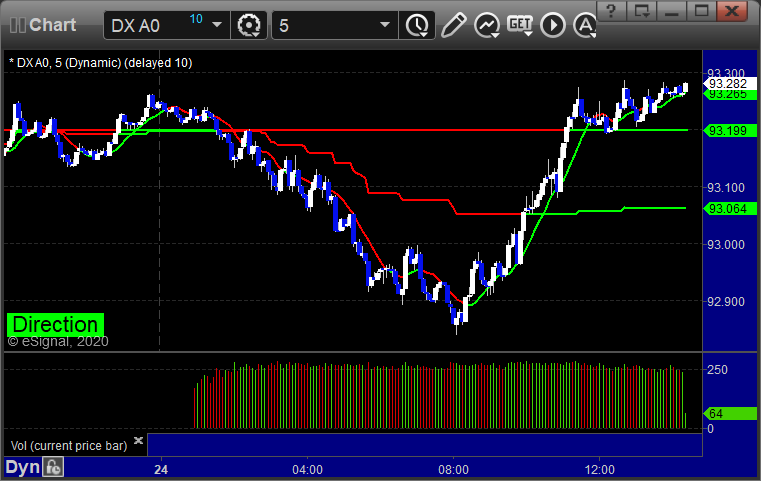Start bar replay play icon

click(553, 25)
